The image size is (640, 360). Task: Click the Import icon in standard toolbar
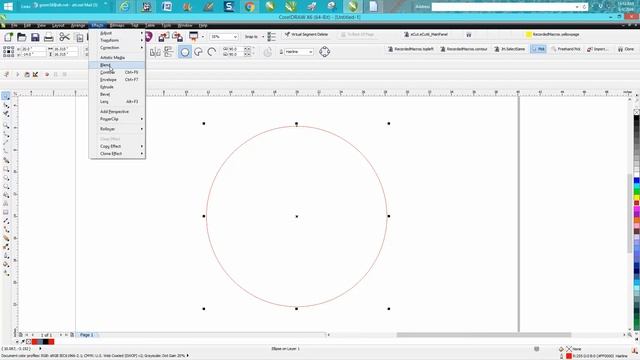pos(164,37)
